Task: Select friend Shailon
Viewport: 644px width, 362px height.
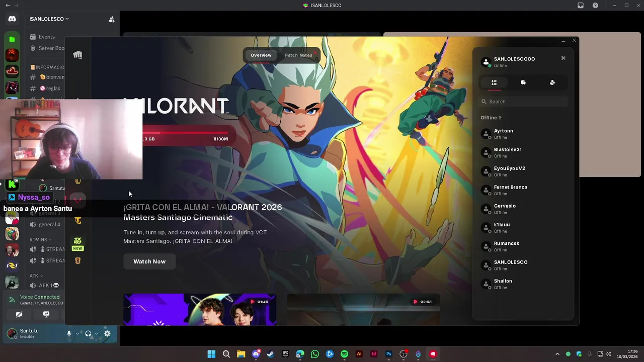Action: 523,284
